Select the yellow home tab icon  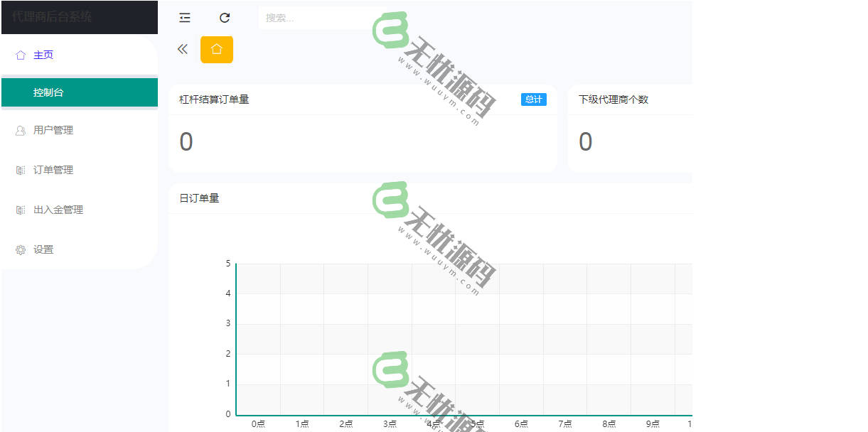point(217,50)
